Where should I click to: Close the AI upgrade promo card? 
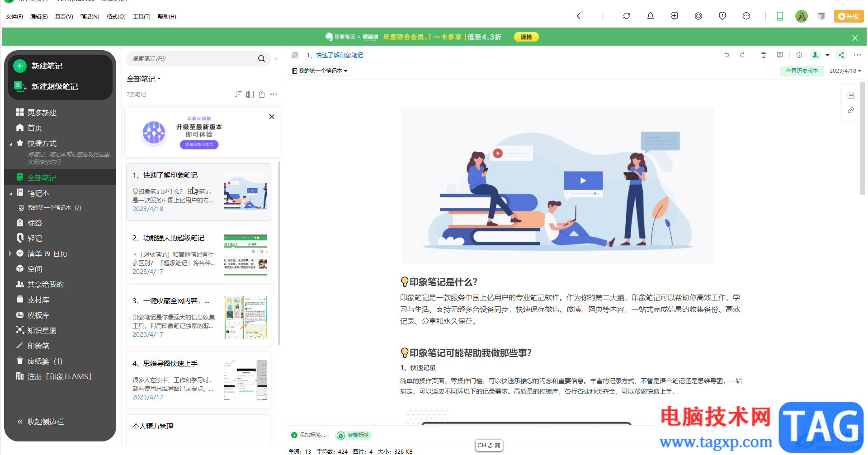(x=272, y=117)
